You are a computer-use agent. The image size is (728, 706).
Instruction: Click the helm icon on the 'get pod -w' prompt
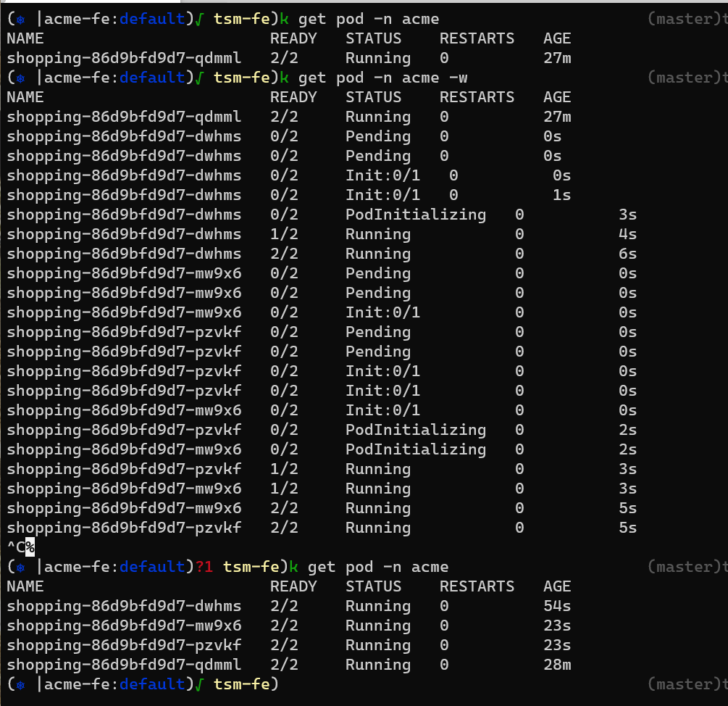coord(21,78)
